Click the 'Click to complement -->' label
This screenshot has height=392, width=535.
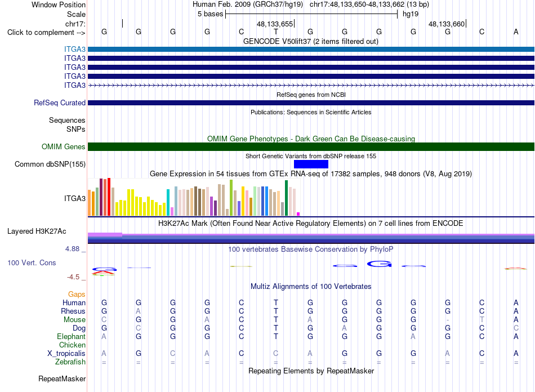click(x=46, y=33)
